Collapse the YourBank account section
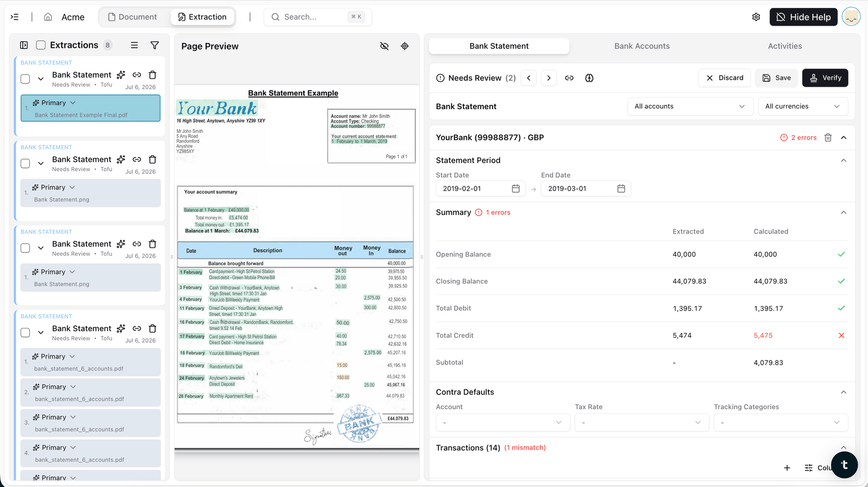 point(844,137)
